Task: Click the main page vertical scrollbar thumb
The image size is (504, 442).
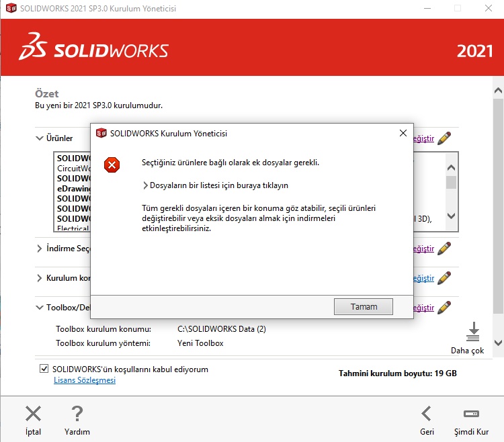Action: (498, 206)
